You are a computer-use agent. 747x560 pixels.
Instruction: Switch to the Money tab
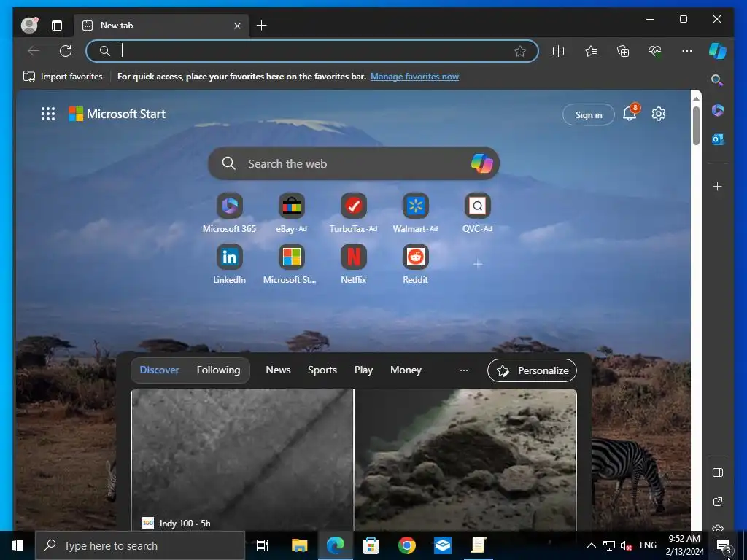[406, 370]
